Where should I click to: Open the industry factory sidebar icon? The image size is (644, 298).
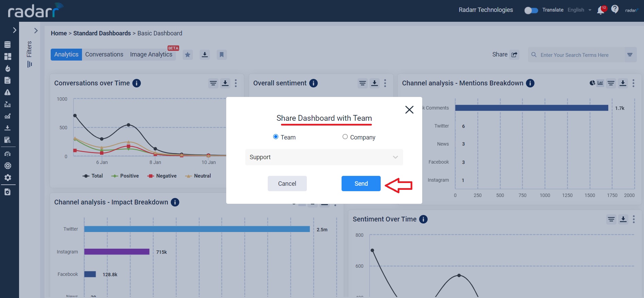point(7,104)
